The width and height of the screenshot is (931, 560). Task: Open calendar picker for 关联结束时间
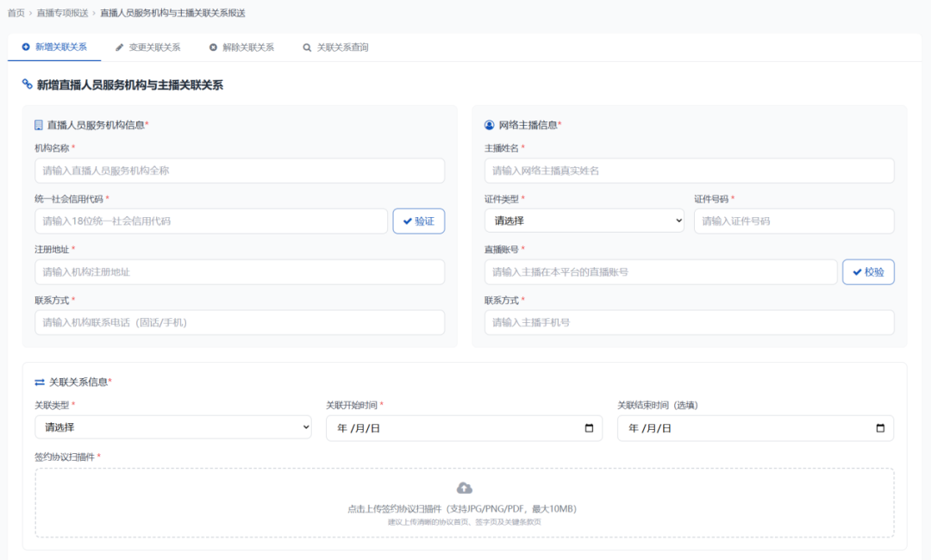click(x=880, y=428)
